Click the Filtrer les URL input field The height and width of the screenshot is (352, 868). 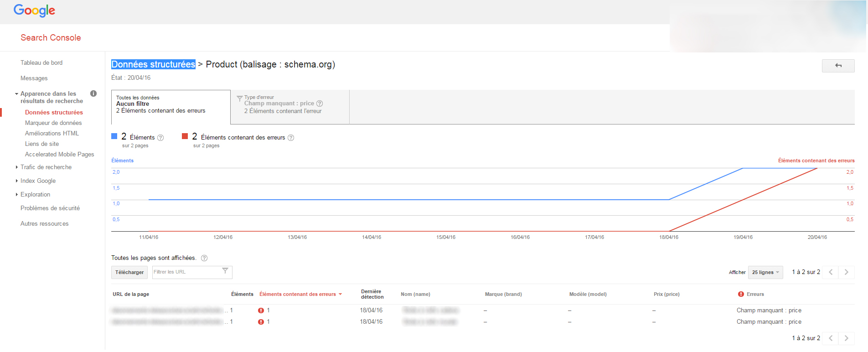coord(187,272)
